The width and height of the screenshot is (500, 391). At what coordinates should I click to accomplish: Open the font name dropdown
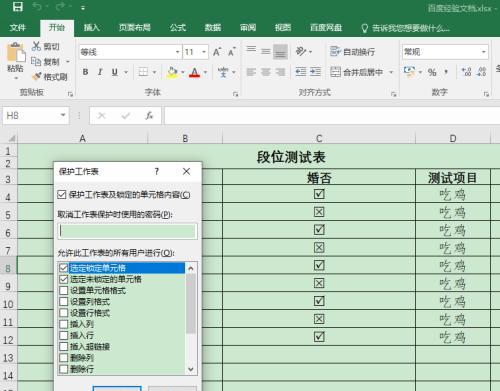click(178, 52)
